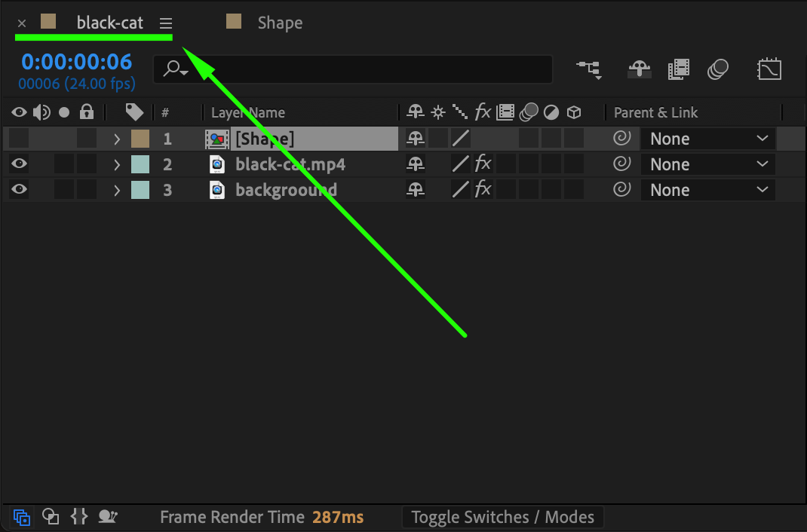The width and height of the screenshot is (807, 532).
Task: Expand the In/Out/Duration braces pane icon
Action: 79,517
